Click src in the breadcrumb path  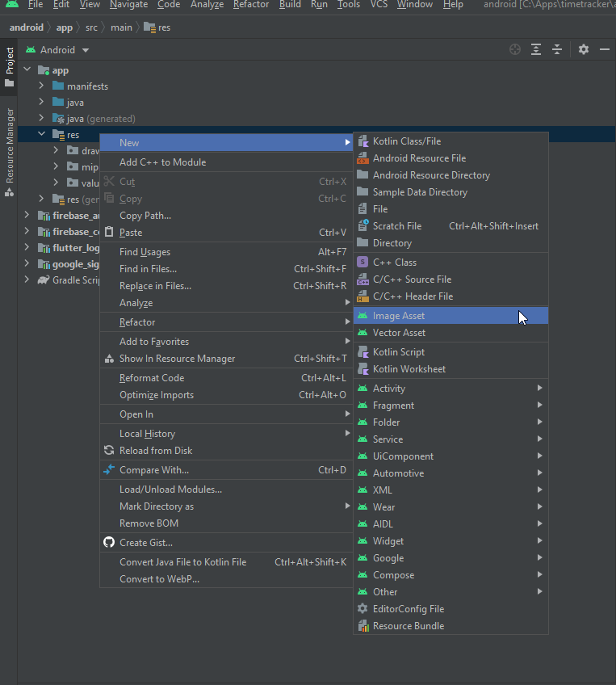coord(91,27)
